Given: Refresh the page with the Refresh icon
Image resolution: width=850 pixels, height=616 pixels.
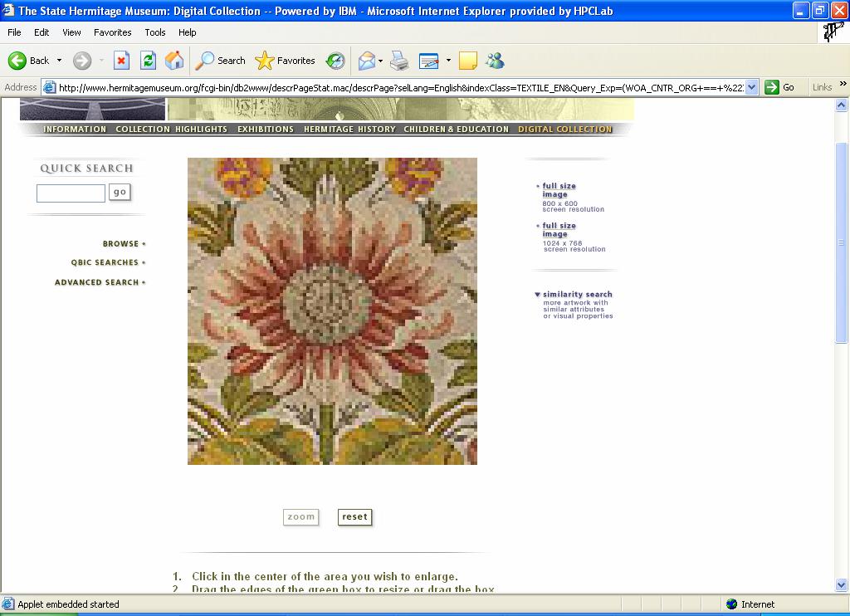Looking at the screenshot, I should point(148,61).
